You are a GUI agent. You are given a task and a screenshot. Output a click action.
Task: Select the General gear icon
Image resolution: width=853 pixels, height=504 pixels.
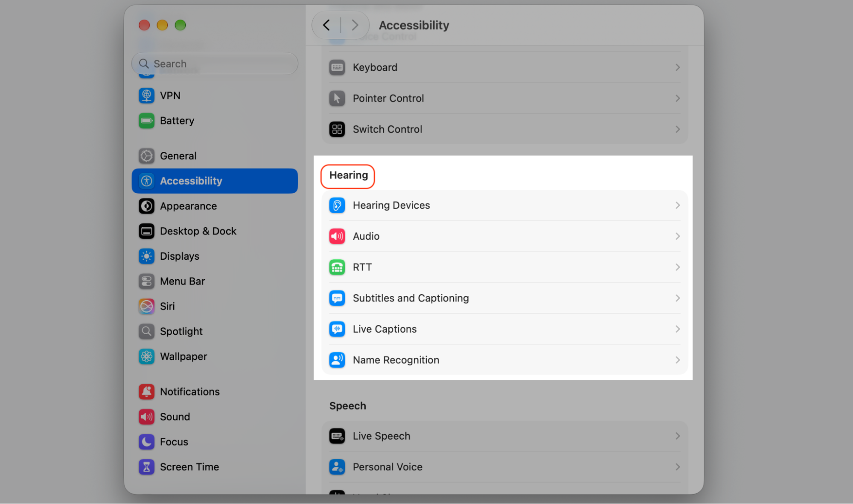[146, 156]
